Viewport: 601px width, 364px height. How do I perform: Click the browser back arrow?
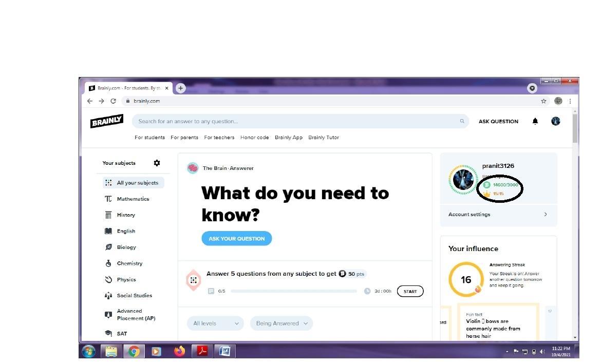coord(90,101)
